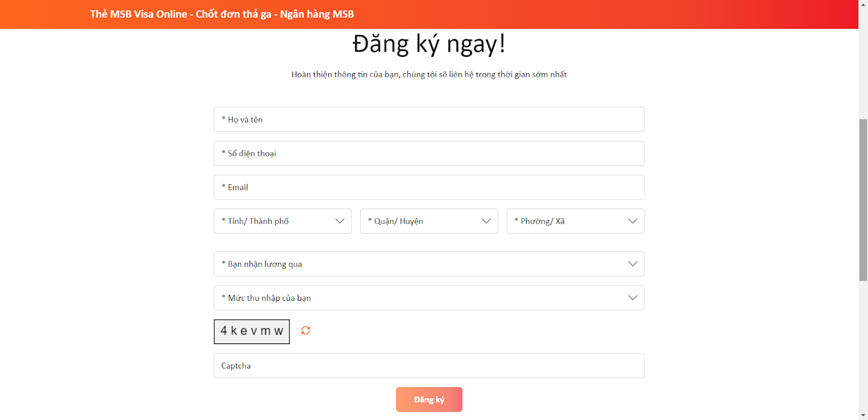The width and height of the screenshot is (868, 420).
Task: Expand the Phường/ Xã dropdown
Action: point(576,221)
